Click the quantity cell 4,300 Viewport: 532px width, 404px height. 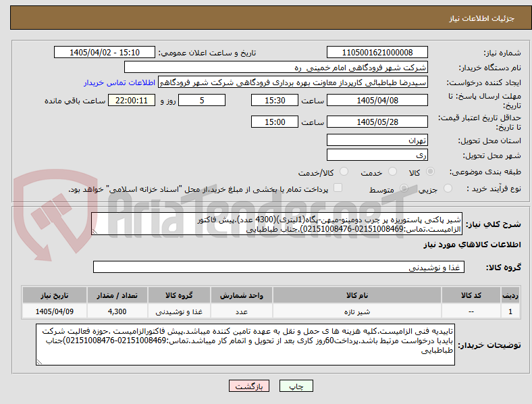click(117, 311)
